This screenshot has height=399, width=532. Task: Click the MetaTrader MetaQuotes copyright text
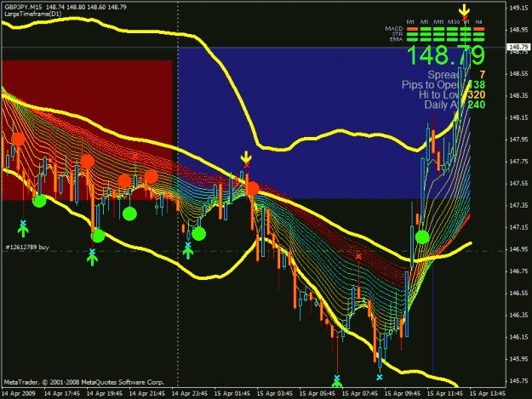coord(84,382)
